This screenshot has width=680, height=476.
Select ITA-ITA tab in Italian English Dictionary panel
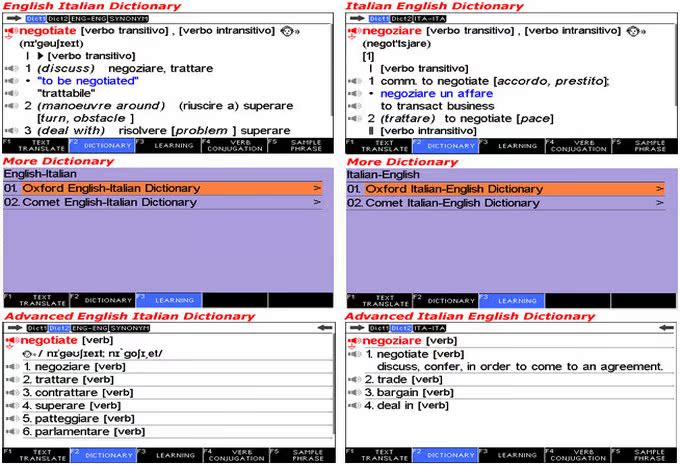pyautogui.click(x=429, y=19)
